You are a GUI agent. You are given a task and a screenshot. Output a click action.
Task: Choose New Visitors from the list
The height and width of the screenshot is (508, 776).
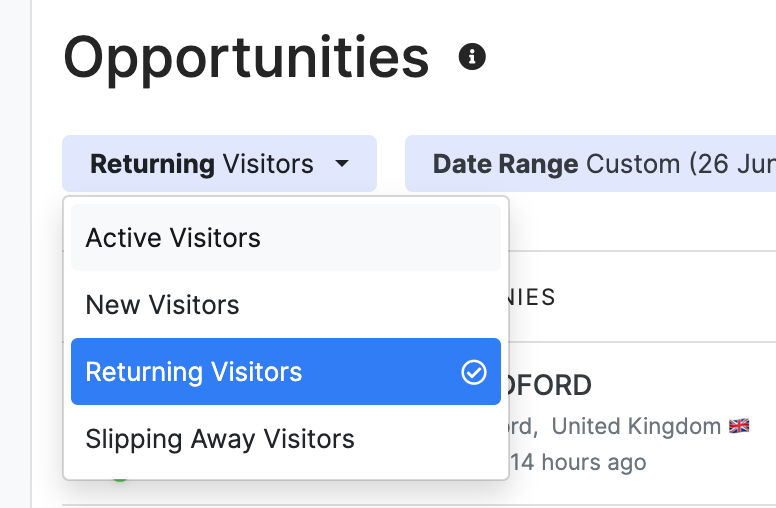point(286,305)
